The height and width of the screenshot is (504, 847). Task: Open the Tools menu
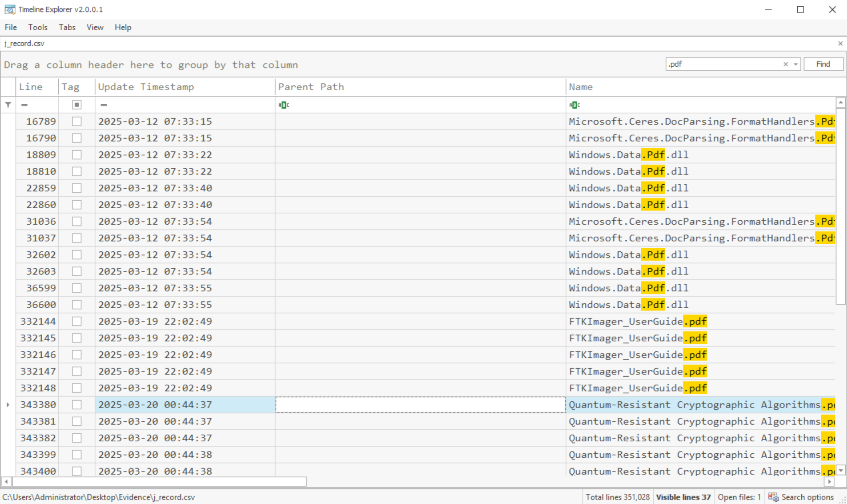tap(38, 28)
